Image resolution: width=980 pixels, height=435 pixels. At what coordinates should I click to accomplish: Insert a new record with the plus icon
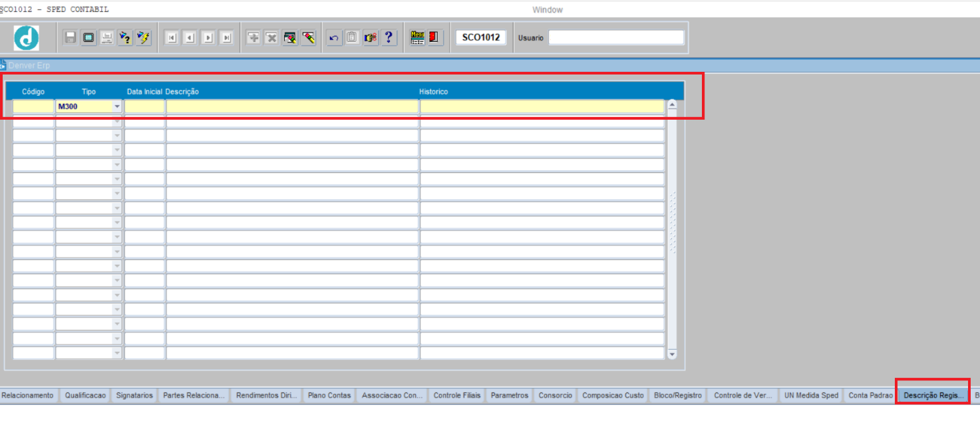click(253, 38)
